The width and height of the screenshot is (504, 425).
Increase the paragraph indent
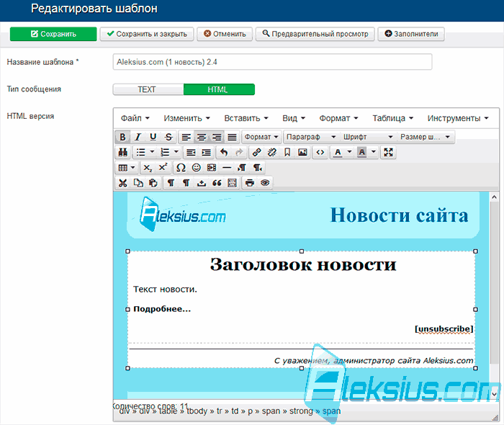(206, 153)
